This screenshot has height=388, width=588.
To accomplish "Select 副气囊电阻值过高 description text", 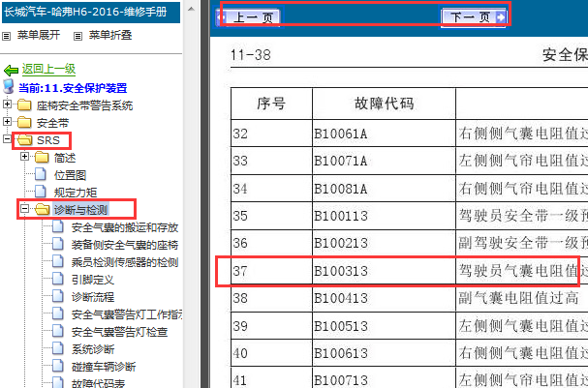I will pyautogui.click(x=518, y=298).
